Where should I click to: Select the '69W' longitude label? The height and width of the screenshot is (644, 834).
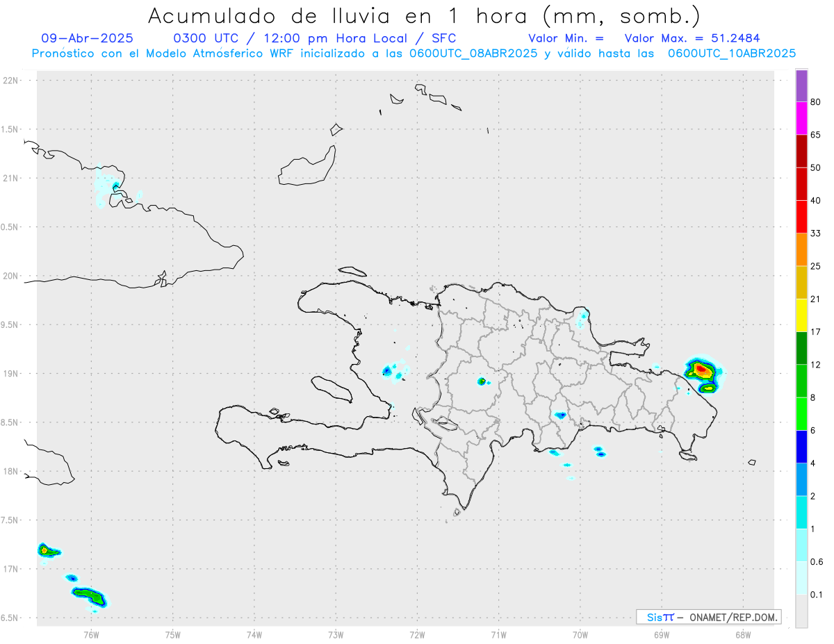(662, 635)
